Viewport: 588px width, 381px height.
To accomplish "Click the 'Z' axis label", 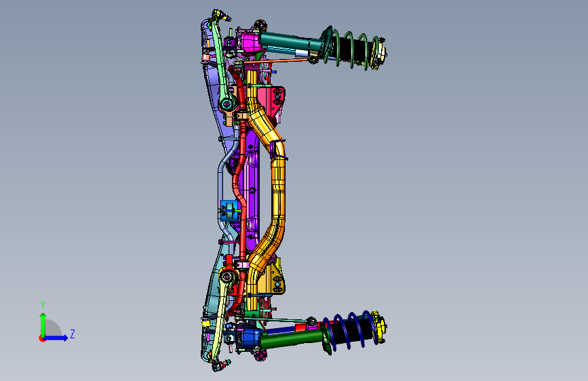I will pos(73,334).
